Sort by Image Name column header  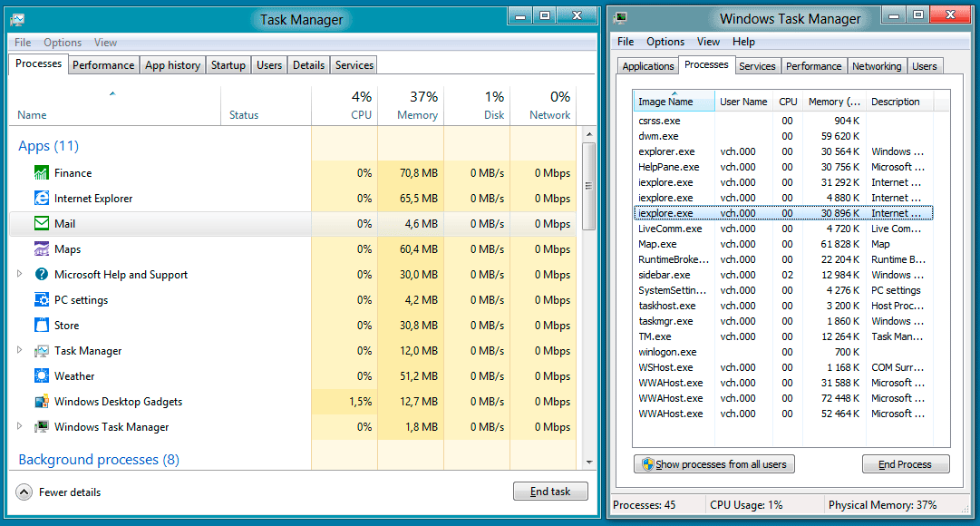(674, 102)
